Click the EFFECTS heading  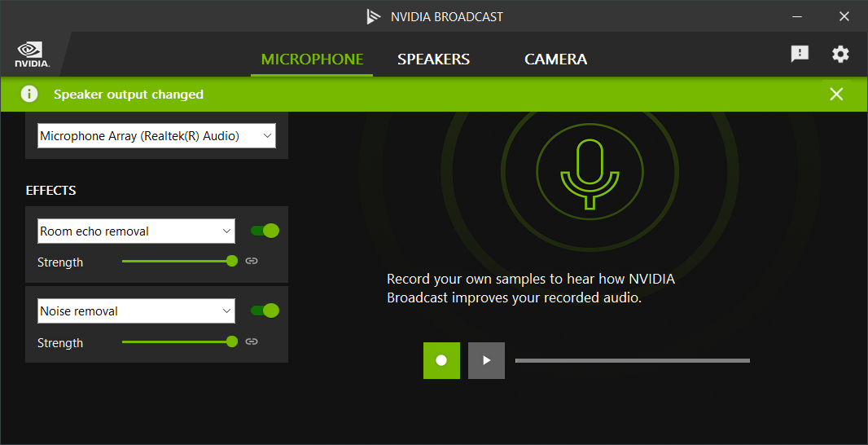[51, 191]
